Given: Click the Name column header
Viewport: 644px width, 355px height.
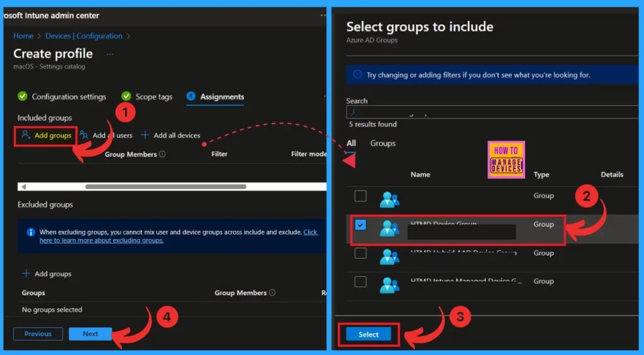Looking at the screenshot, I should [420, 174].
